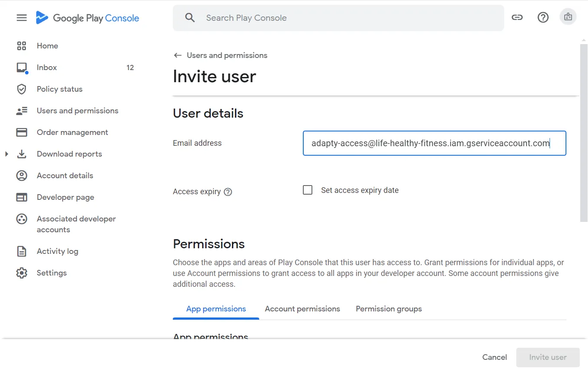
Task: Expand the Download reports section
Action: point(6,154)
